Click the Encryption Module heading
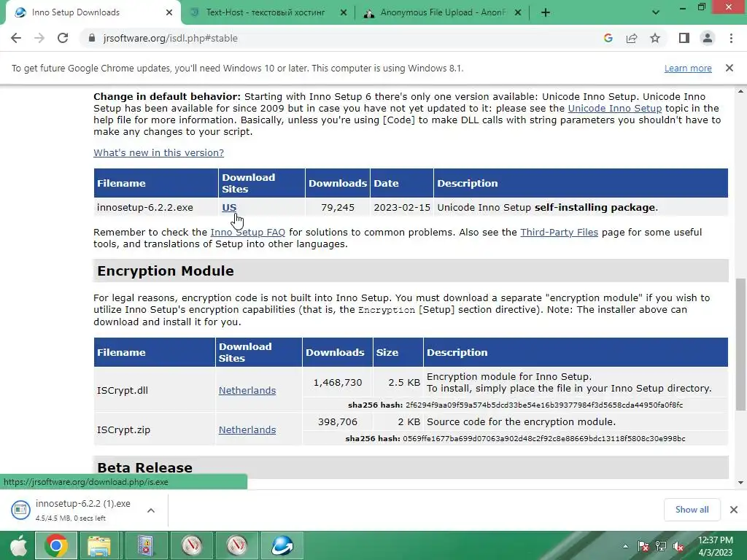This screenshot has height=560, width=747. (166, 271)
